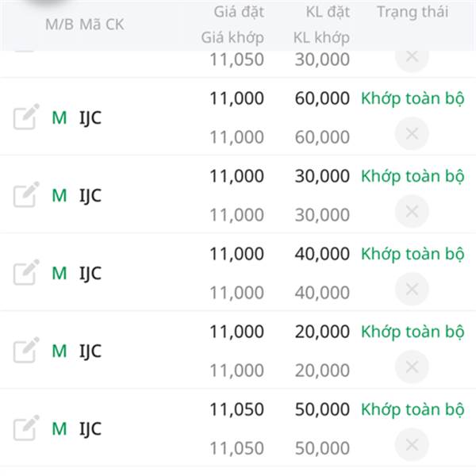Tap the KL đặt column header
The height and width of the screenshot is (476, 476).
point(328,12)
